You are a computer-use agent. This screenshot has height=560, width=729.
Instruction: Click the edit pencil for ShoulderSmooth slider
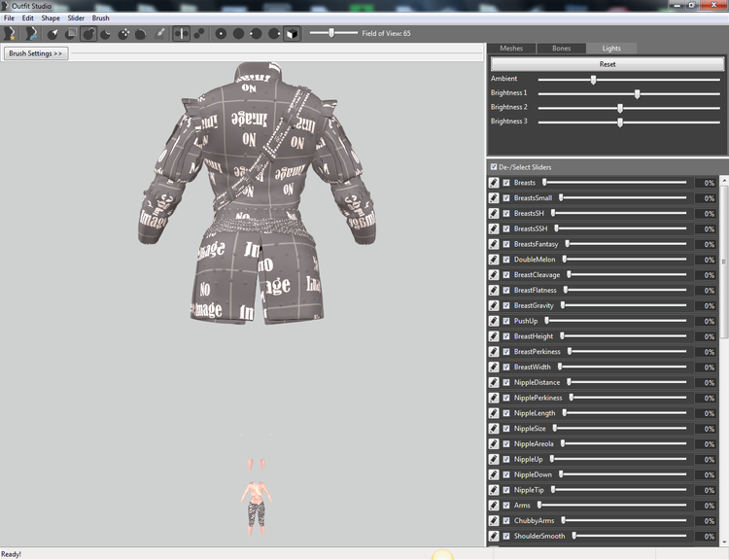click(494, 536)
